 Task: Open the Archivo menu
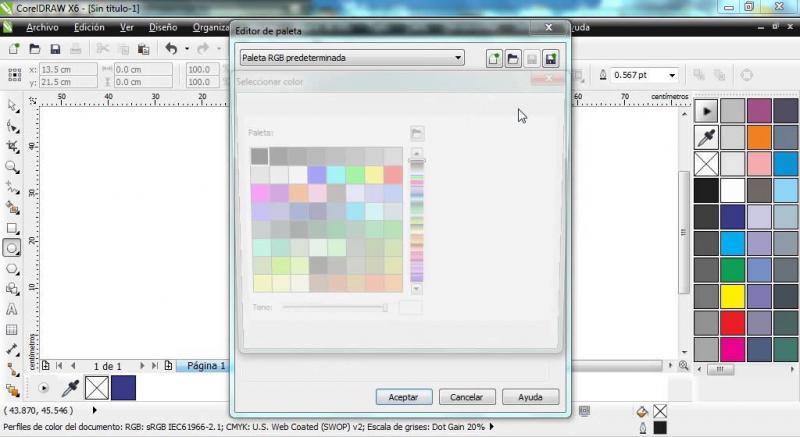[41, 28]
